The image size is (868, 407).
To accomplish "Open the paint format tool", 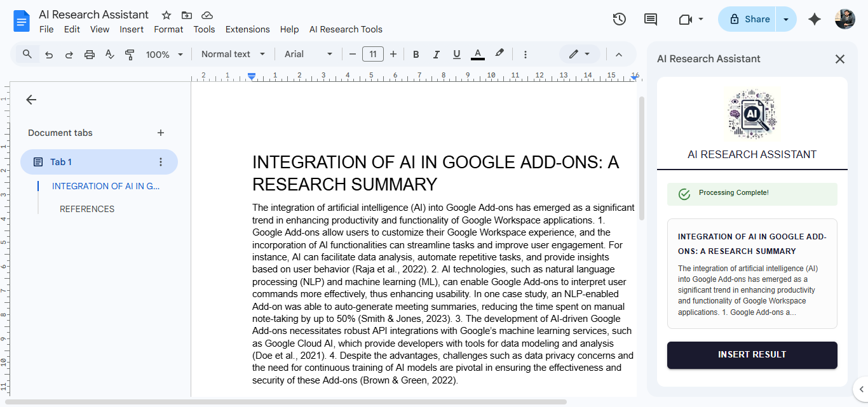I will pyautogui.click(x=130, y=54).
